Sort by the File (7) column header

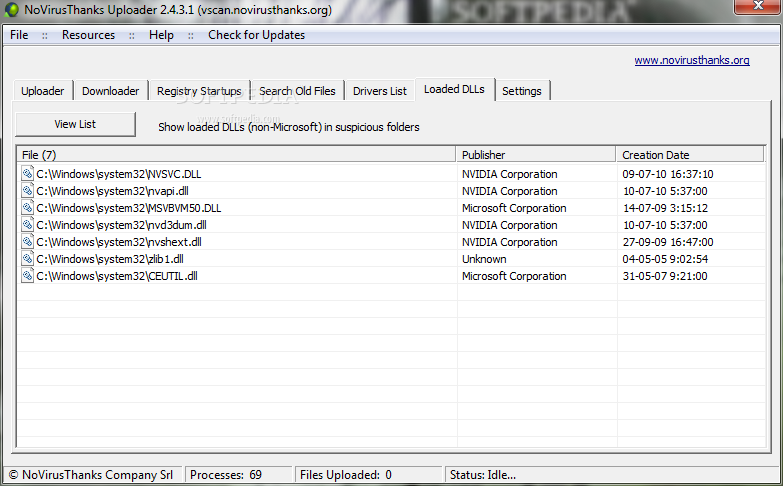pyautogui.click(x=236, y=155)
